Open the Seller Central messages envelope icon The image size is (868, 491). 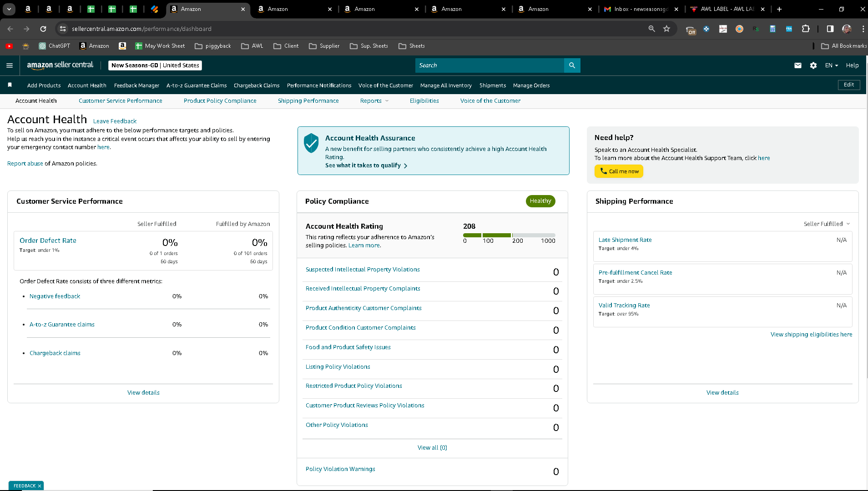(798, 65)
